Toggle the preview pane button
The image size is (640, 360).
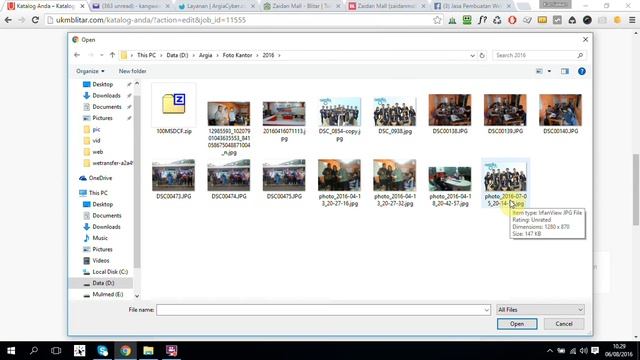[564, 71]
